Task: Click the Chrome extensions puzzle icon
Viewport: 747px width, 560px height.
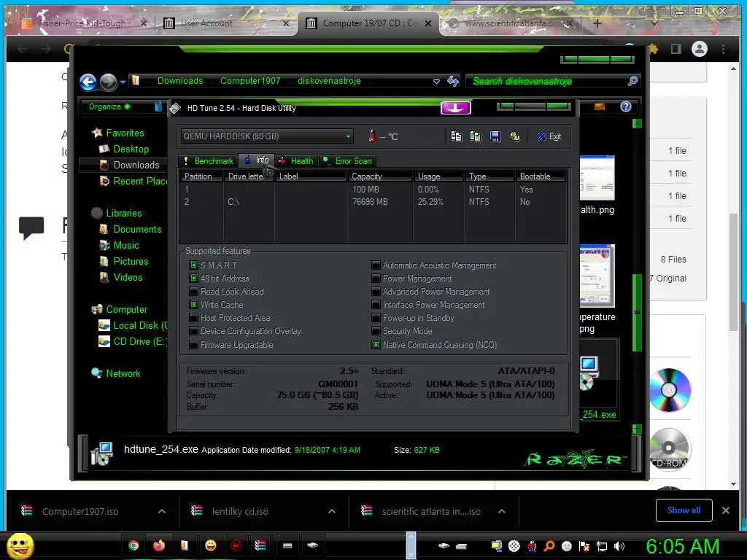Action: [653, 49]
